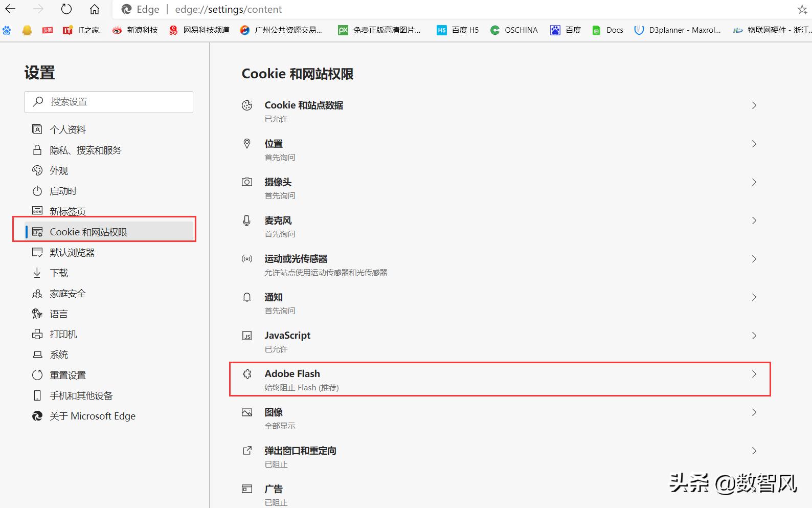Click the 家庭安全 sidebar icon
The width and height of the screenshot is (812, 508).
click(x=37, y=293)
